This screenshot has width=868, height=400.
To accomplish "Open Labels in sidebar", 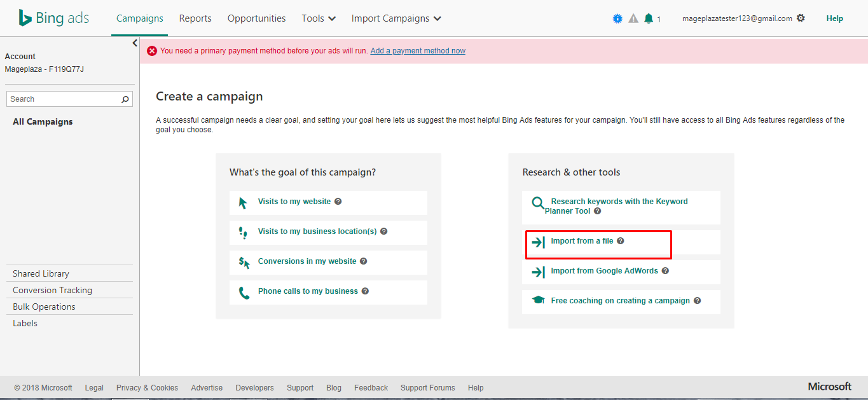I will click(25, 323).
